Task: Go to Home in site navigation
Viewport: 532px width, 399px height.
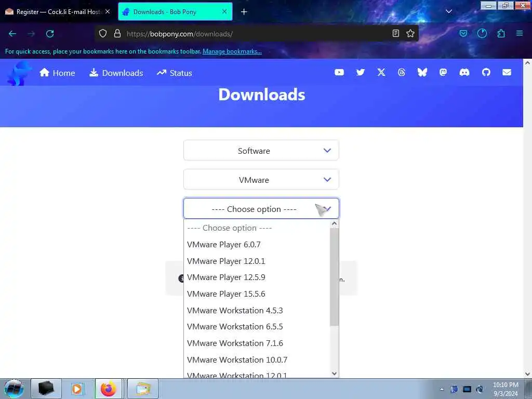Action: [57, 73]
